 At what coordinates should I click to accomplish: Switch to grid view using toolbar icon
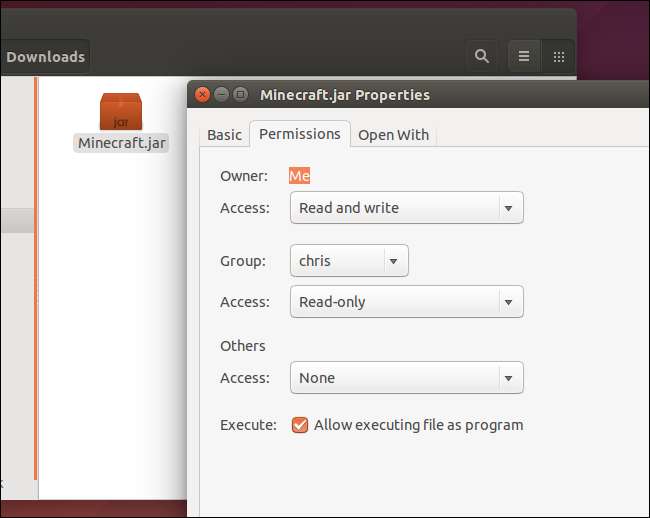(558, 57)
